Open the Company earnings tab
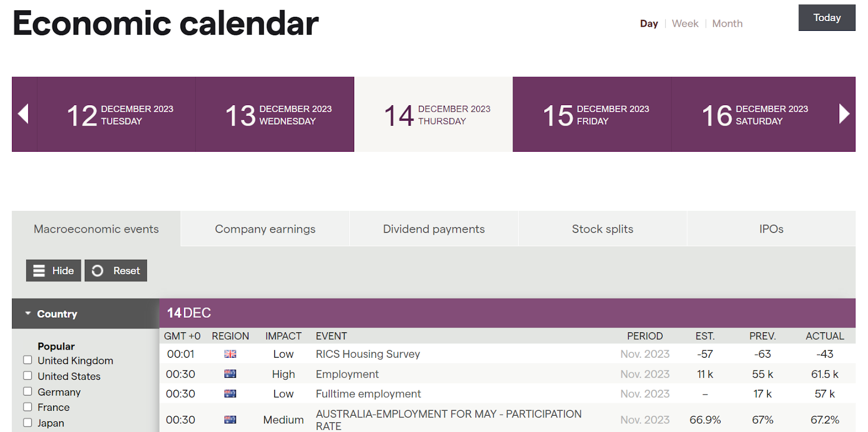Image resolution: width=868 pixels, height=432 pixels. click(x=265, y=229)
